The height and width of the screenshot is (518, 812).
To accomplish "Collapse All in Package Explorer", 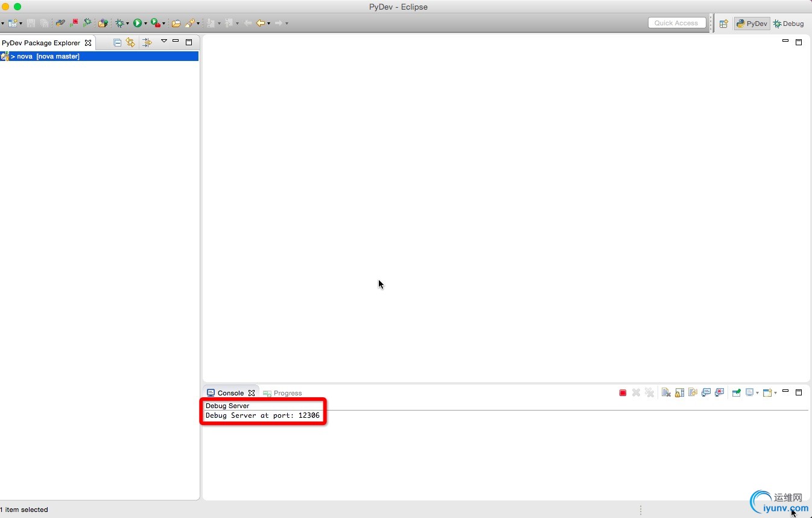I will coord(118,42).
